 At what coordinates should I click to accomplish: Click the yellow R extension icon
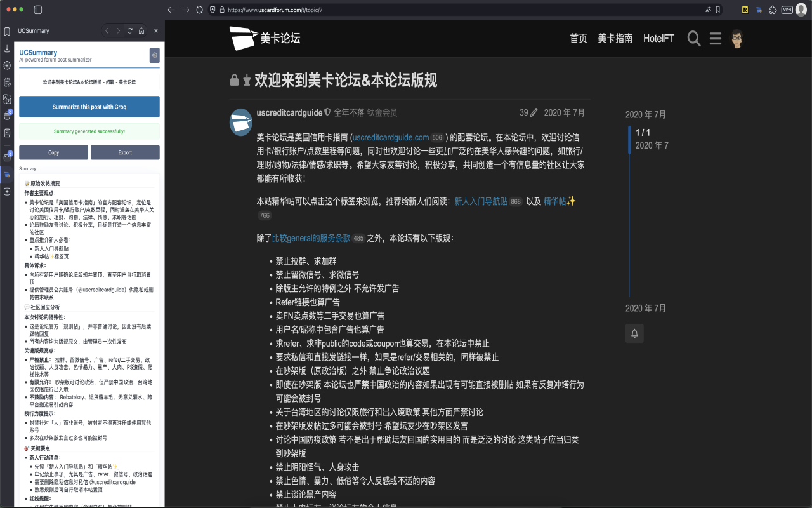pyautogui.click(x=745, y=10)
